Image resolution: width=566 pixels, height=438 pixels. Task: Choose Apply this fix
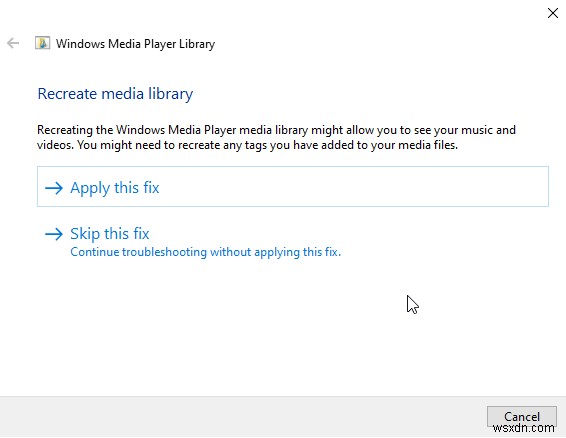293,187
